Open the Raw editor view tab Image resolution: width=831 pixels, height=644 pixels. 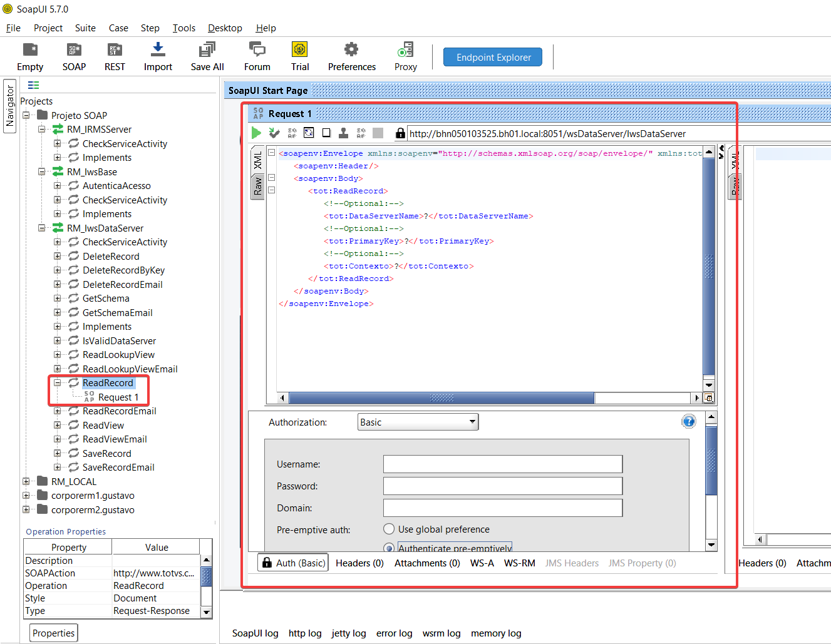tap(257, 186)
